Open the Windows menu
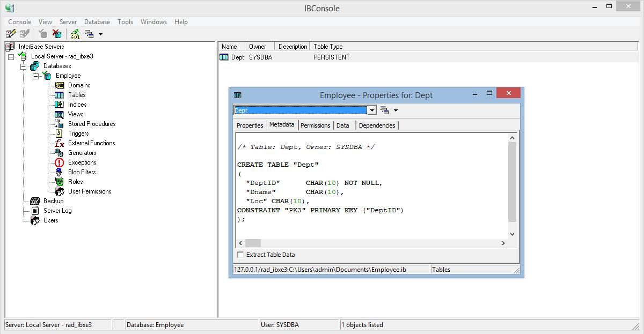 tap(153, 22)
